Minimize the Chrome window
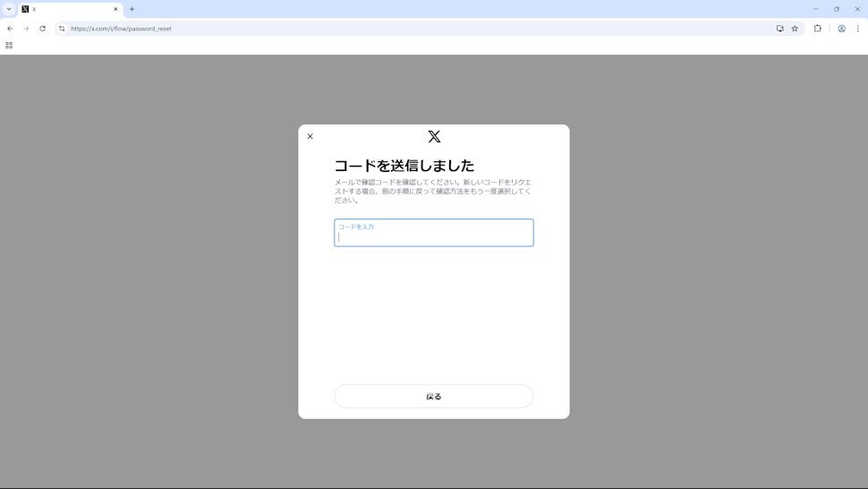This screenshot has width=868, height=489. (816, 9)
